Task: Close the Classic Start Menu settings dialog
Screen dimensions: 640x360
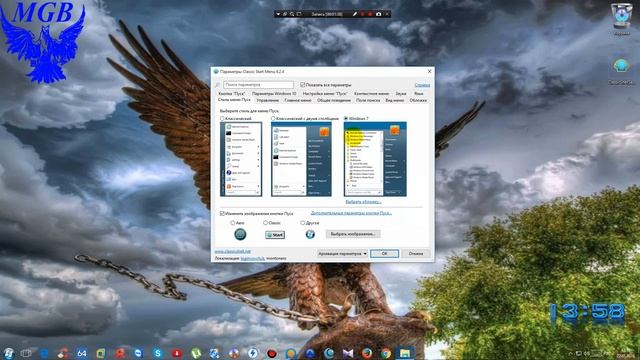Action: [429, 71]
